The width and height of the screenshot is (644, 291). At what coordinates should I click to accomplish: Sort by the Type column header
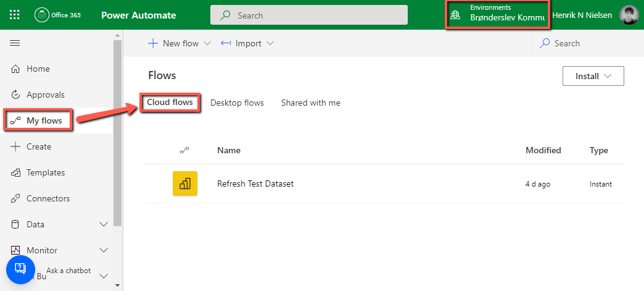599,151
